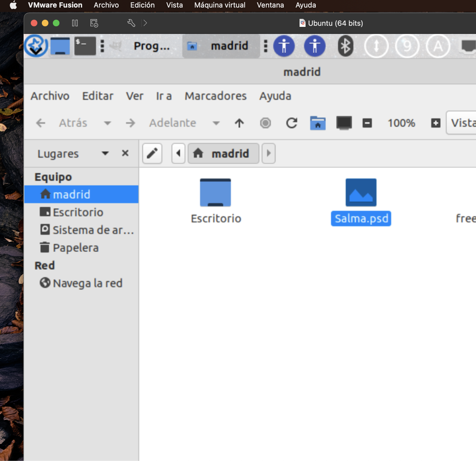
Task: Go forward with the Adelante button
Action: click(161, 123)
